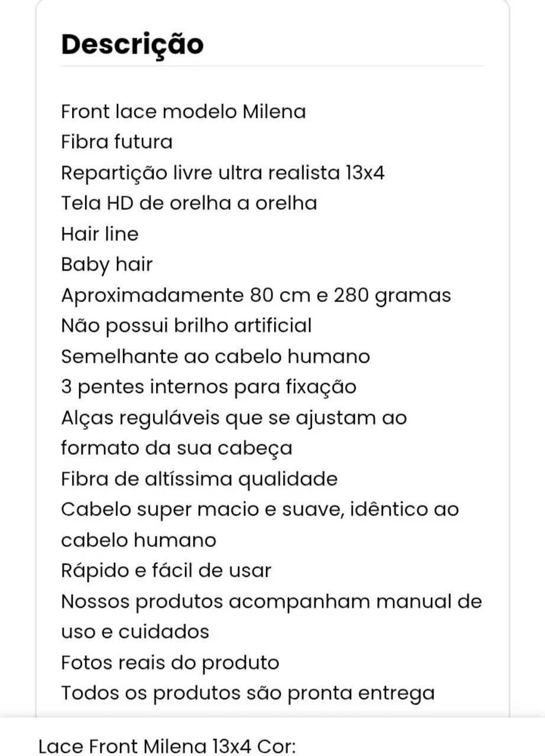The width and height of the screenshot is (545, 756).
Task: Select 'Aproximadamente 80 cm e 280 gramas'
Action: [256, 295]
